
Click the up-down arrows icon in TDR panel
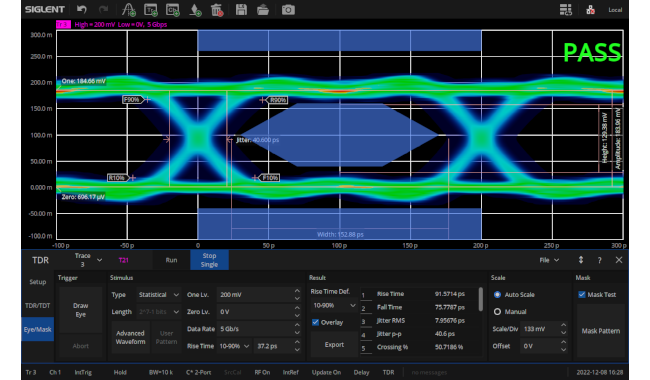coord(581,260)
